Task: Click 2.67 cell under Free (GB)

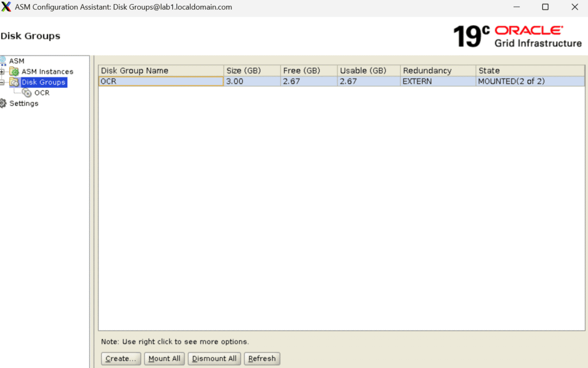Action: coord(309,82)
